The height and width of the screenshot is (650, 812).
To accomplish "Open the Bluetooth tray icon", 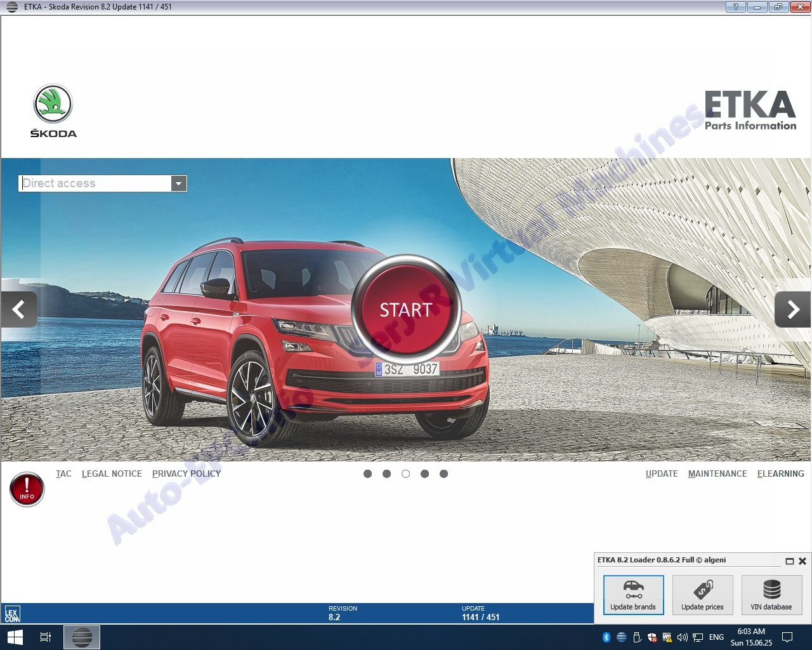I will (x=606, y=637).
